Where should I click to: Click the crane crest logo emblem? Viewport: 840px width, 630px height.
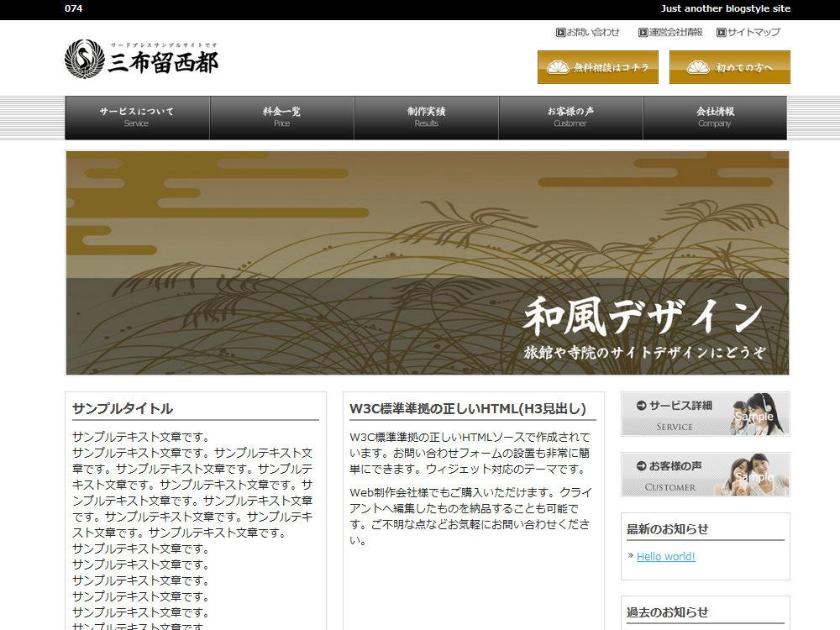(85, 59)
